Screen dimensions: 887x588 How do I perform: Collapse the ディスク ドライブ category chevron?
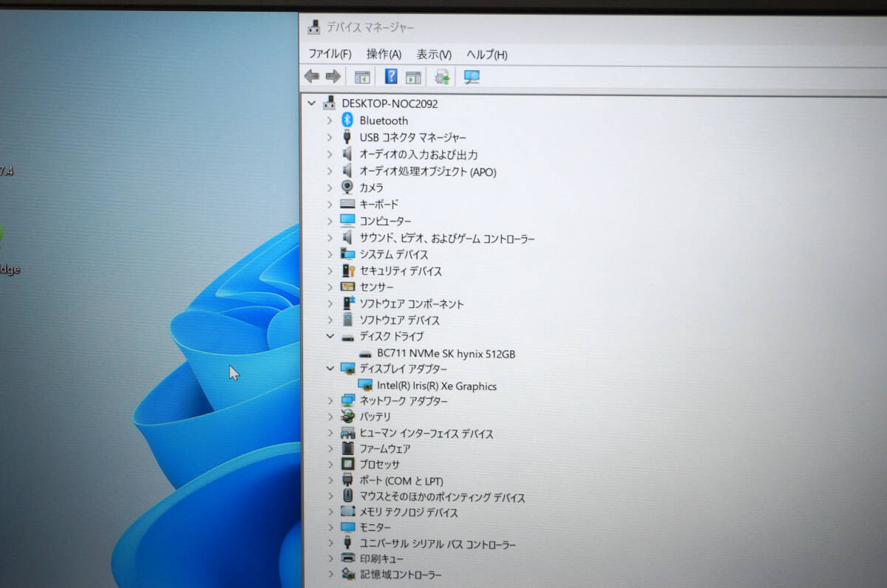pos(330,336)
